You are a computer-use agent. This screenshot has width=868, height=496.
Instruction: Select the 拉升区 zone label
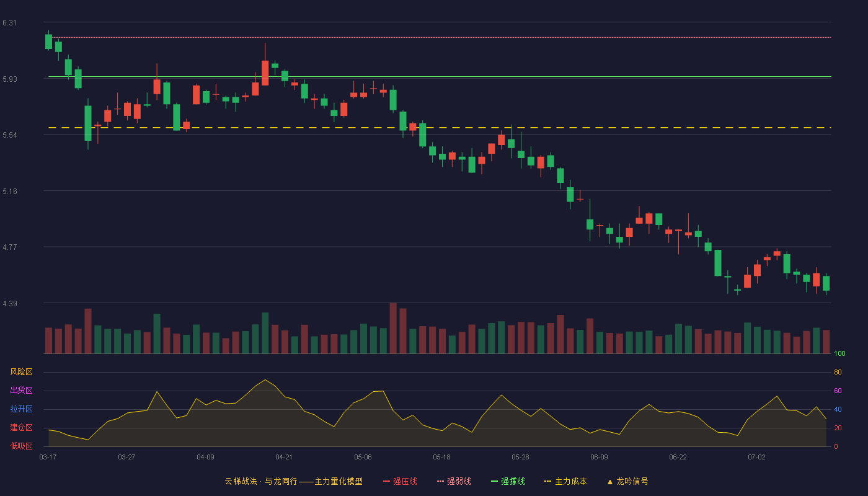click(21, 409)
